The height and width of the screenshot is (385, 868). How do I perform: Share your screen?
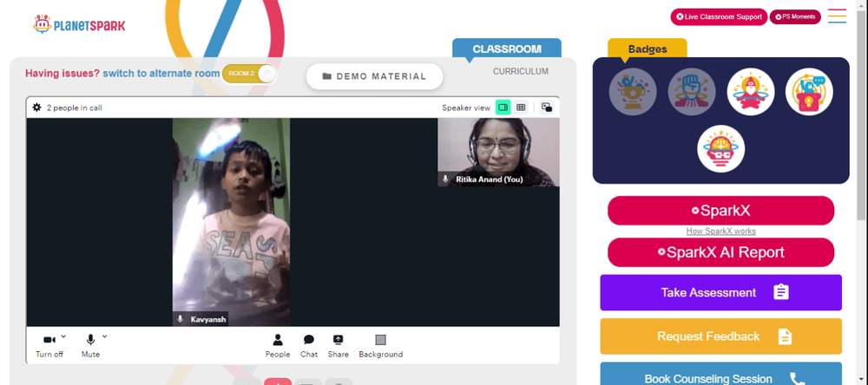338,346
